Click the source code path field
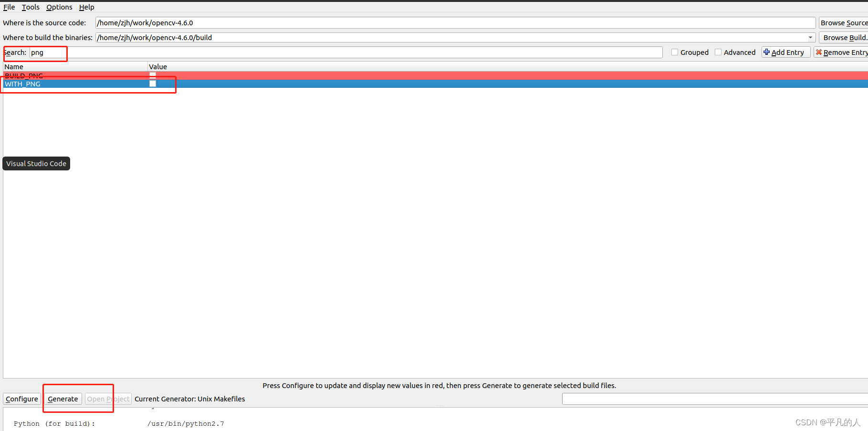The width and height of the screenshot is (868, 431). [x=455, y=23]
